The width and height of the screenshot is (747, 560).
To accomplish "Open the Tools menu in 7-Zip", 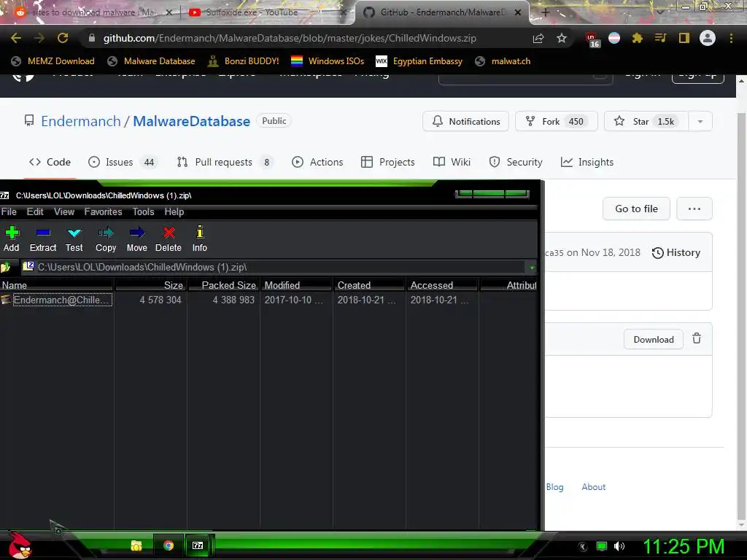I will pyautogui.click(x=143, y=212).
